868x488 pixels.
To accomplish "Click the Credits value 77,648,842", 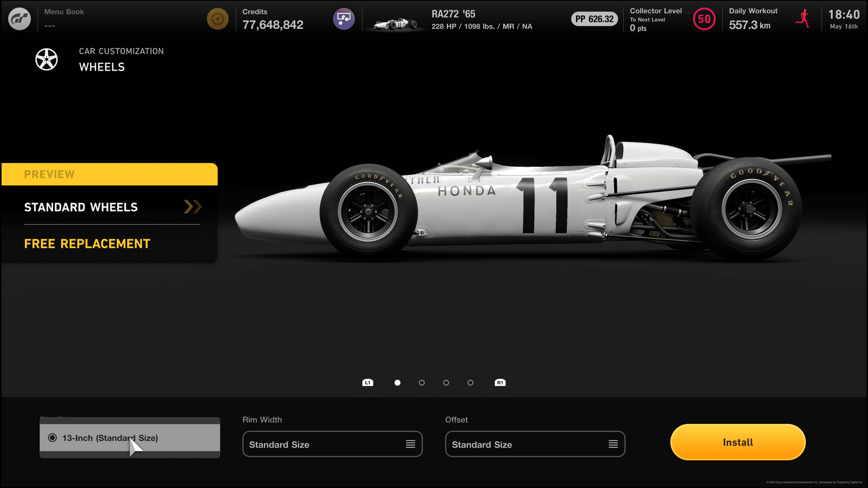I will (x=273, y=25).
